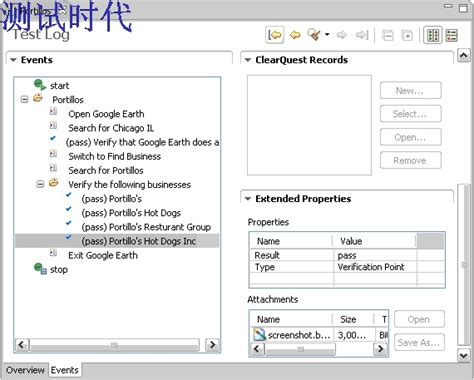Select the (pass) Portillo's row
The image size is (474, 380).
[112, 199]
